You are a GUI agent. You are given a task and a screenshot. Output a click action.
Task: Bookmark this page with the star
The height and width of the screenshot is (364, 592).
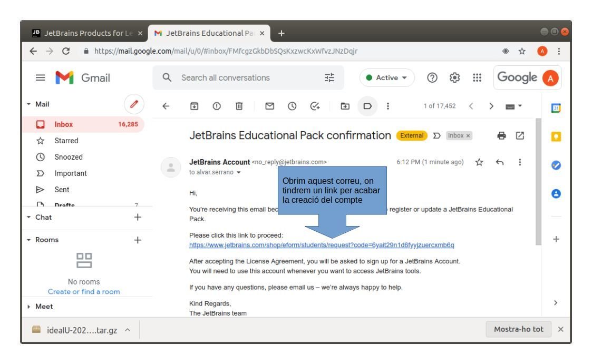pyautogui.click(x=522, y=51)
